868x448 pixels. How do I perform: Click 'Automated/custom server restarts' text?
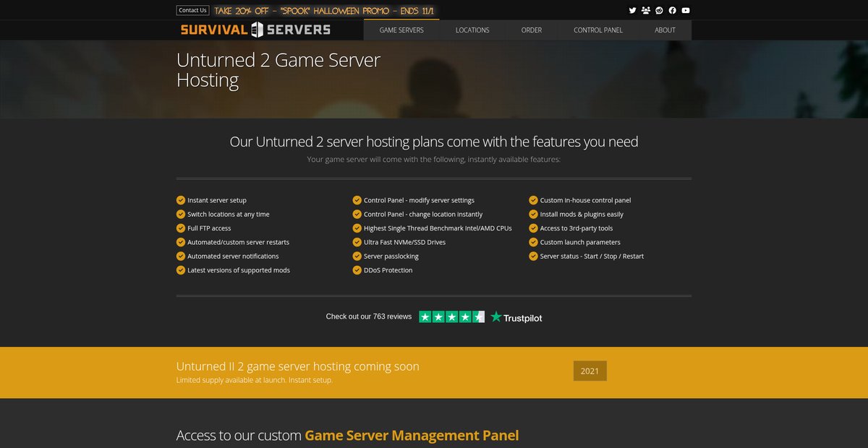[x=238, y=242]
